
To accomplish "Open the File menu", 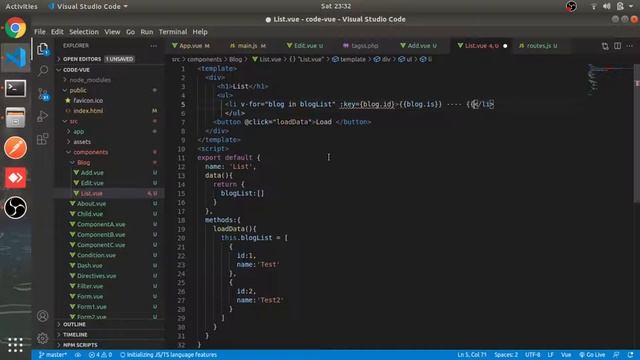I will [x=40, y=32].
